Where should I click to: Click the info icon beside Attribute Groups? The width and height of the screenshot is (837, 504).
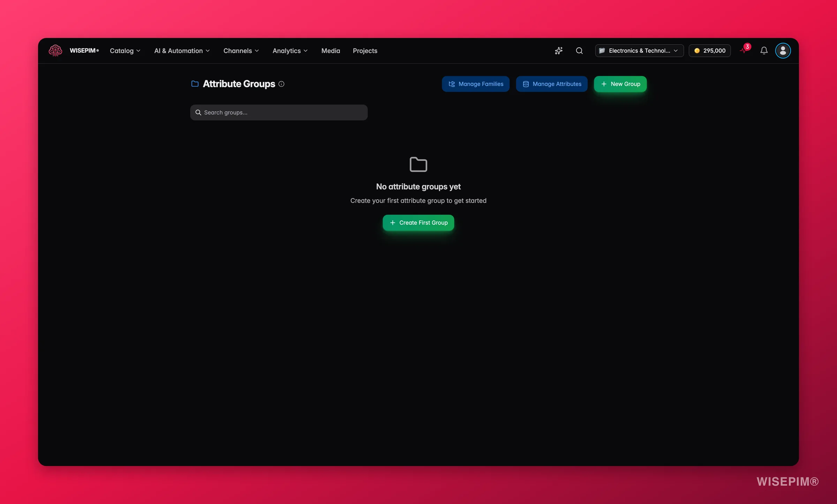[281, 84]
